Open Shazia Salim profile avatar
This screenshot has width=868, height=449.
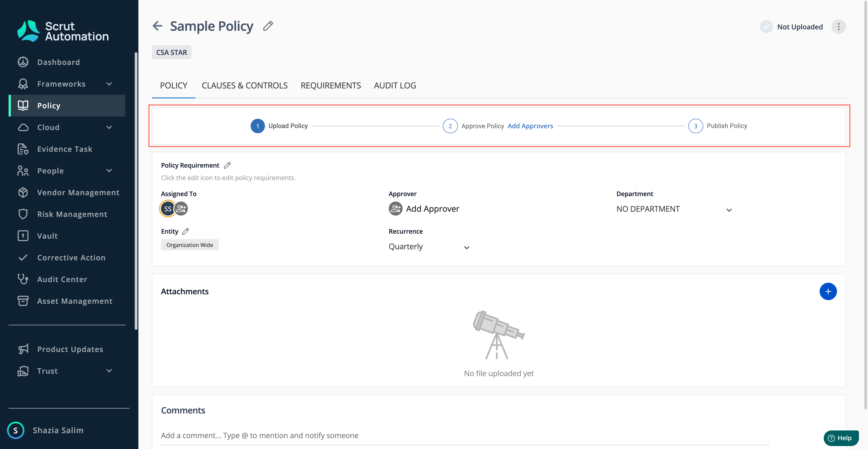(16, 430)
